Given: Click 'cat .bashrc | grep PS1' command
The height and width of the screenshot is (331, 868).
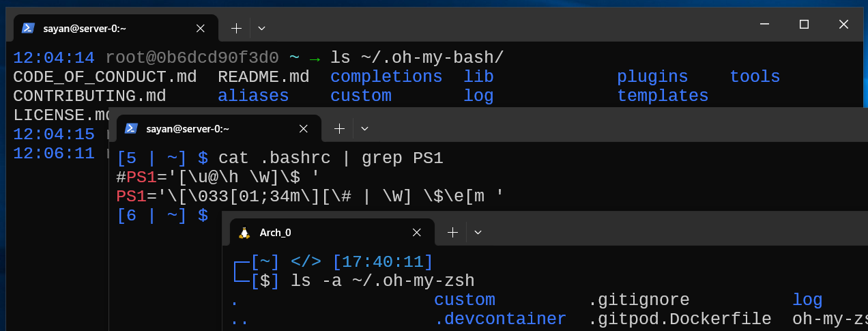Looking at the screenshot, I should click(330, 158).
